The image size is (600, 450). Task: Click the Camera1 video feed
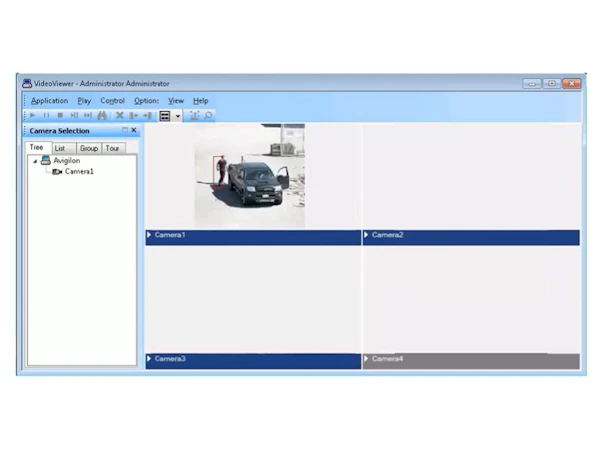pos(250,176)
